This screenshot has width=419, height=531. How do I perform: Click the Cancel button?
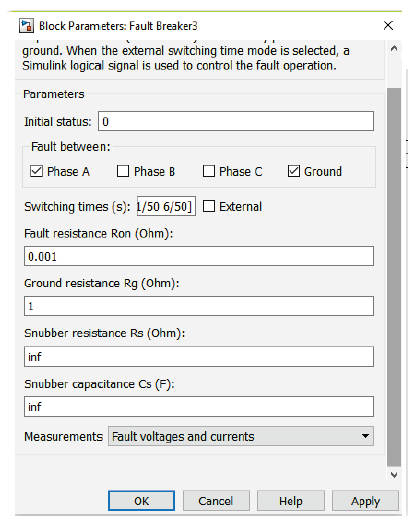coord(216,501)
